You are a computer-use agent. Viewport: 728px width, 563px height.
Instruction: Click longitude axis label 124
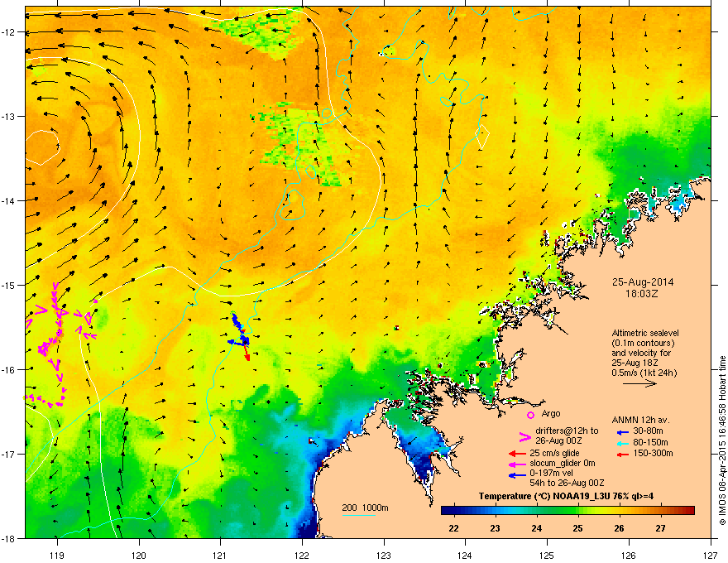click(465, 555)
